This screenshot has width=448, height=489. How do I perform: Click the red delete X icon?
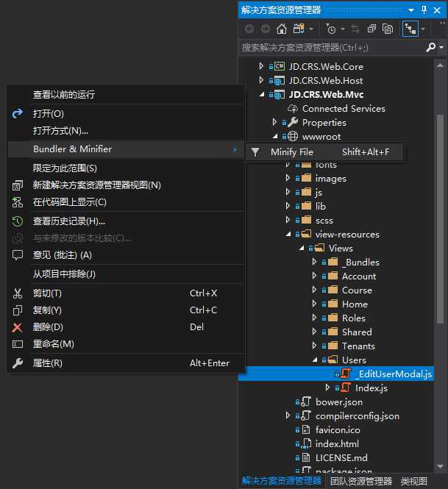(18, 327)
